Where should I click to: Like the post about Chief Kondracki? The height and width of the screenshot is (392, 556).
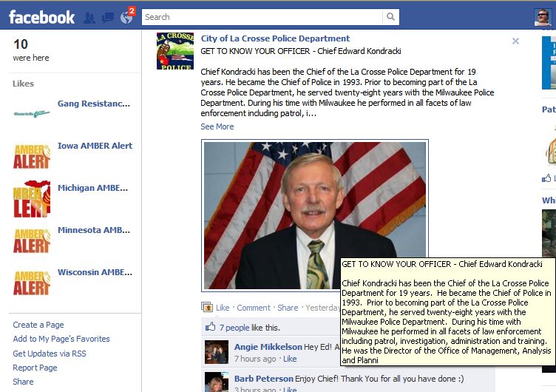click(223, 308)
